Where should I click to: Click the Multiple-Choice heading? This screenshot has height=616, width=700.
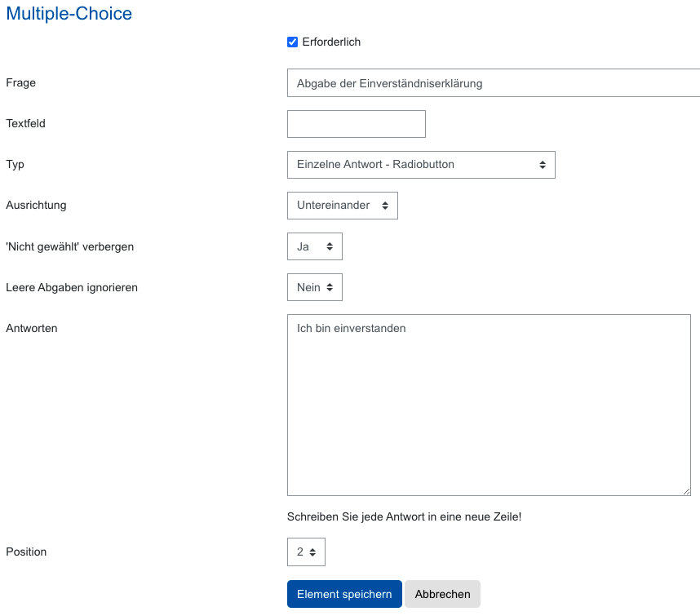coord(69,14)
